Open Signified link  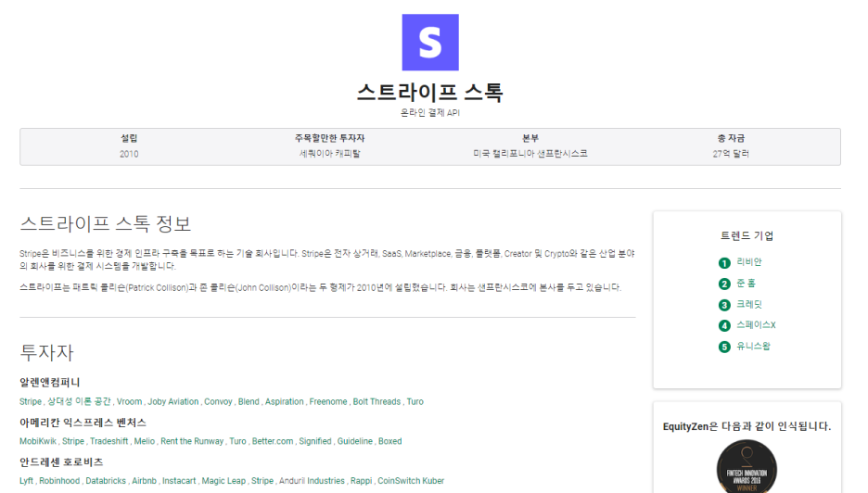coord(315,441)
